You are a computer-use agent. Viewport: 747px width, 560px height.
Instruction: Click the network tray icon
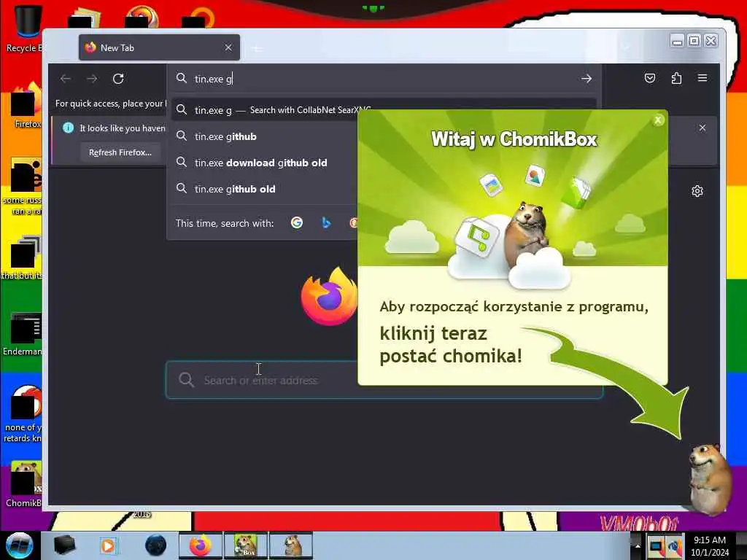(x=656, y=546)
